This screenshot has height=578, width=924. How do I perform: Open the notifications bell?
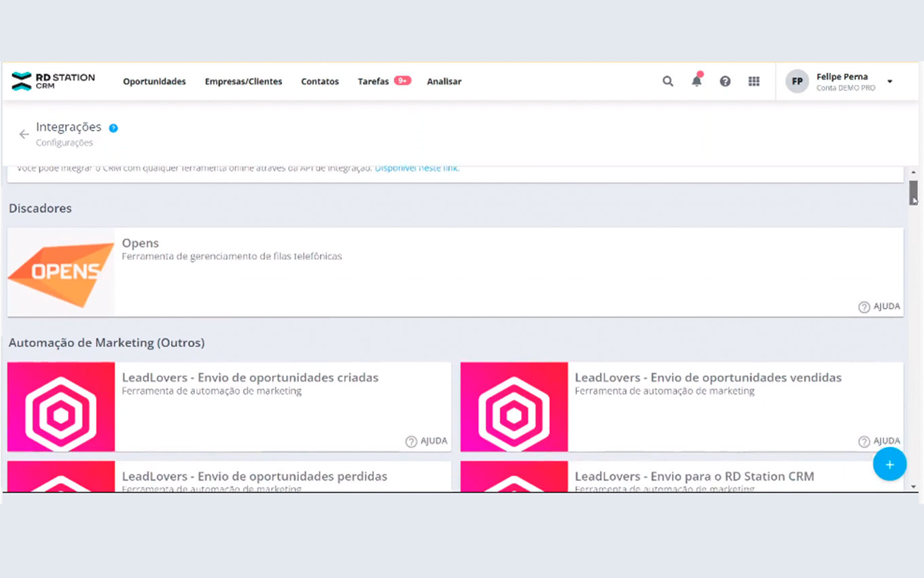tap(696, 80)
